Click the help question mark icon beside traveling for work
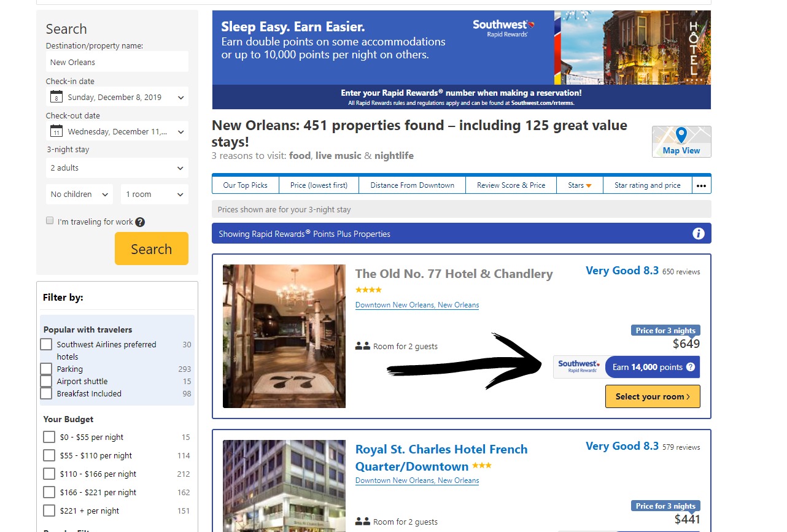Screen dimensions: 787x532 tap(140, 222)
